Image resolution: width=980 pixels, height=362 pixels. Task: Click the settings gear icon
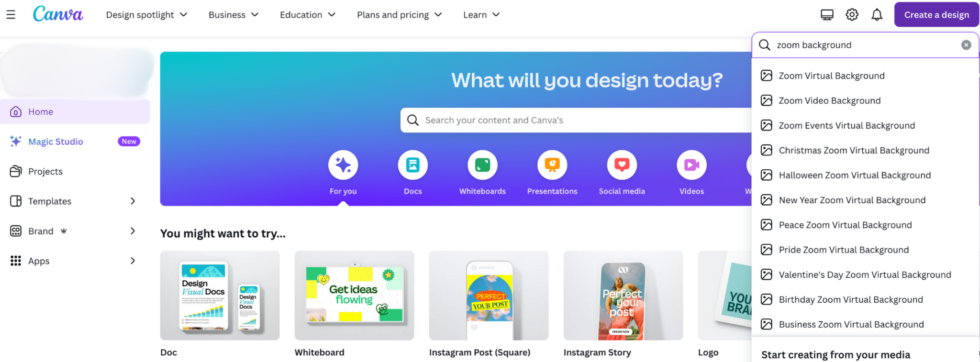point(852,15)
